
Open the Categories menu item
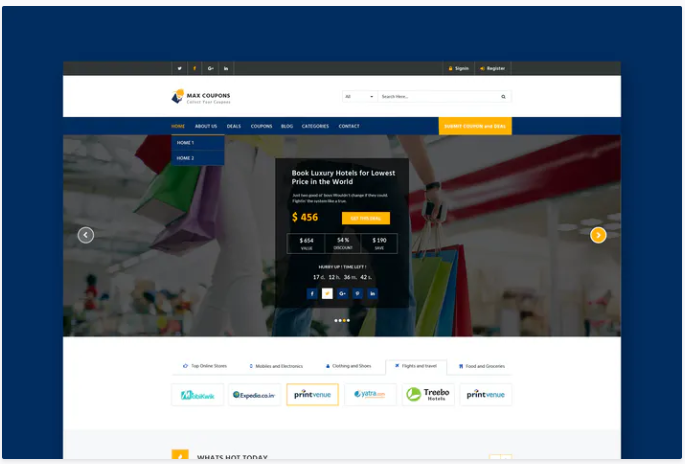click(315, 126)
